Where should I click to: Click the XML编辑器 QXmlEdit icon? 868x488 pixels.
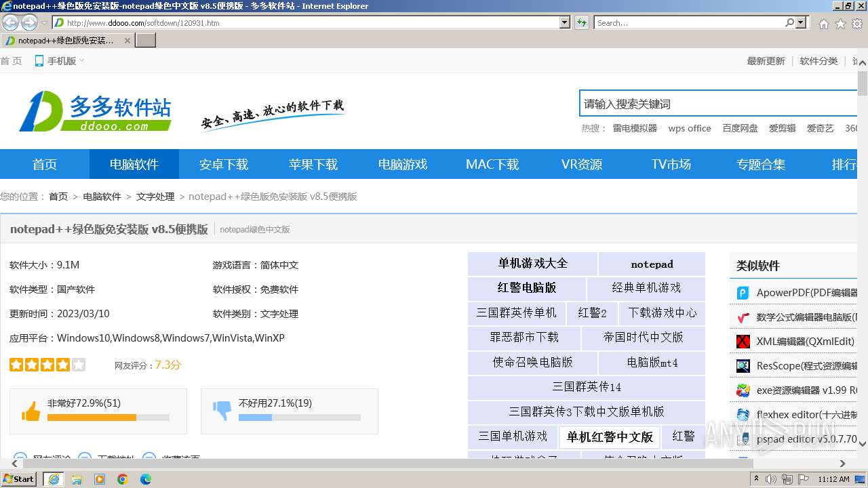click(x=743, y=342)
